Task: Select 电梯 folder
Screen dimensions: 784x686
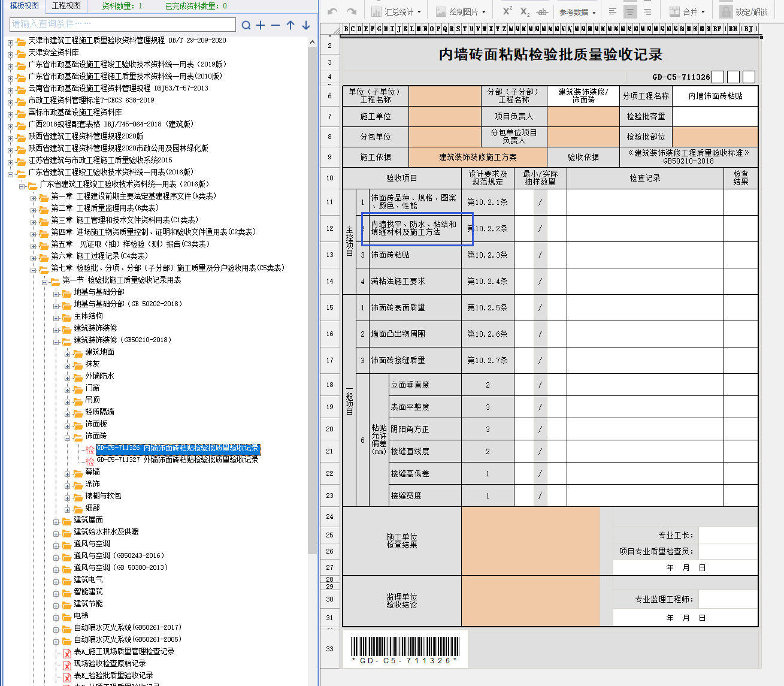Action: pyautogui.click(x=81, y=616)
